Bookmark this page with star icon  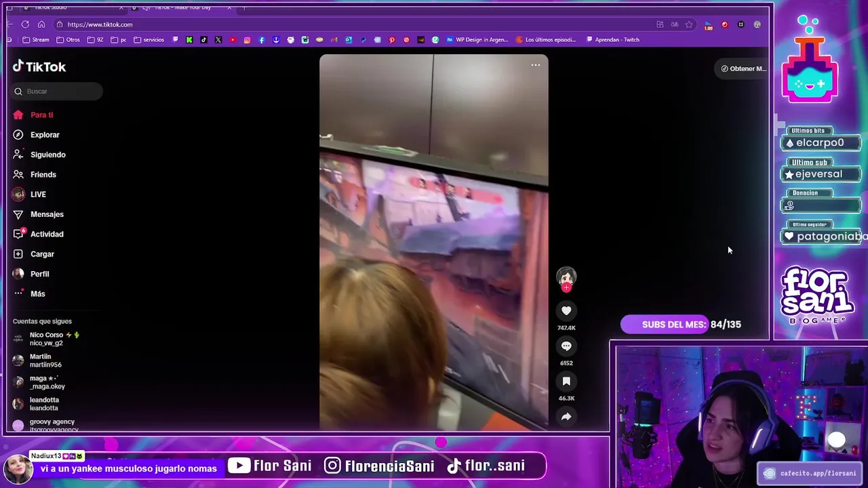pos(689,24)
